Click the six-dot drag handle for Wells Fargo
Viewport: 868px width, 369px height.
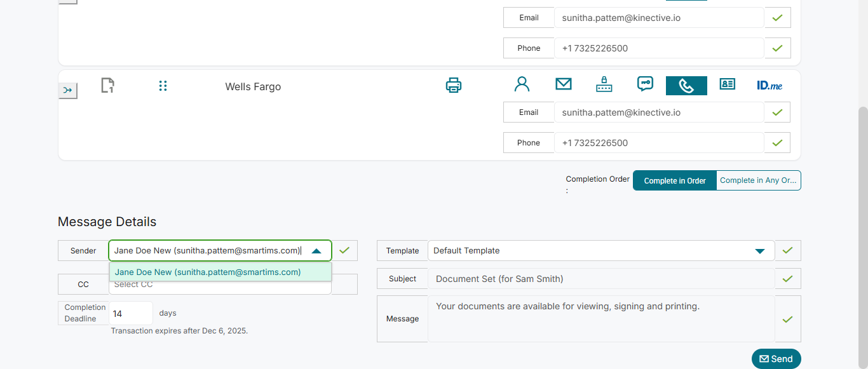163,86
